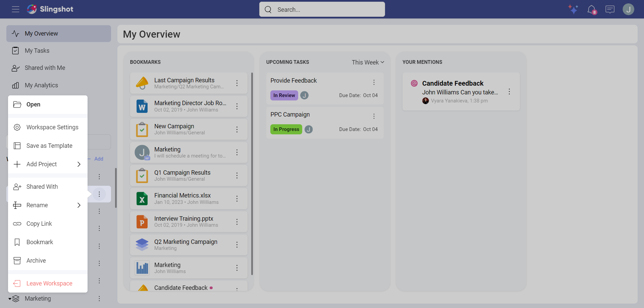The image size is (644, 308).
Task: Click the Add workspace link
Action: click(99, 159)
